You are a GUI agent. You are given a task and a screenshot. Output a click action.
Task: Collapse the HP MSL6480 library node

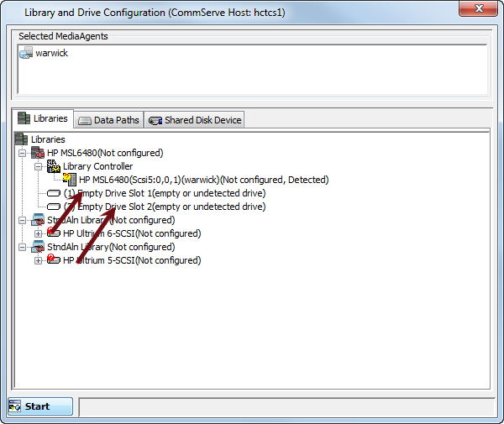pos(23,153)
